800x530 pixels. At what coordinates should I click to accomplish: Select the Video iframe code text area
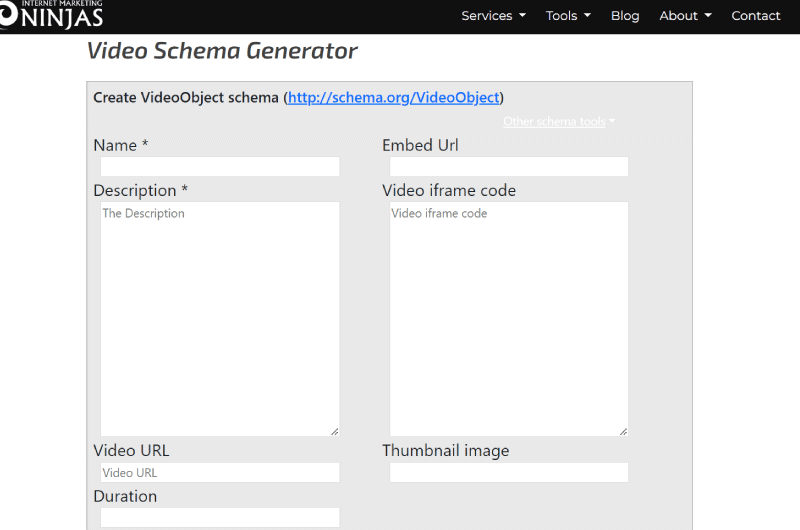509,319
